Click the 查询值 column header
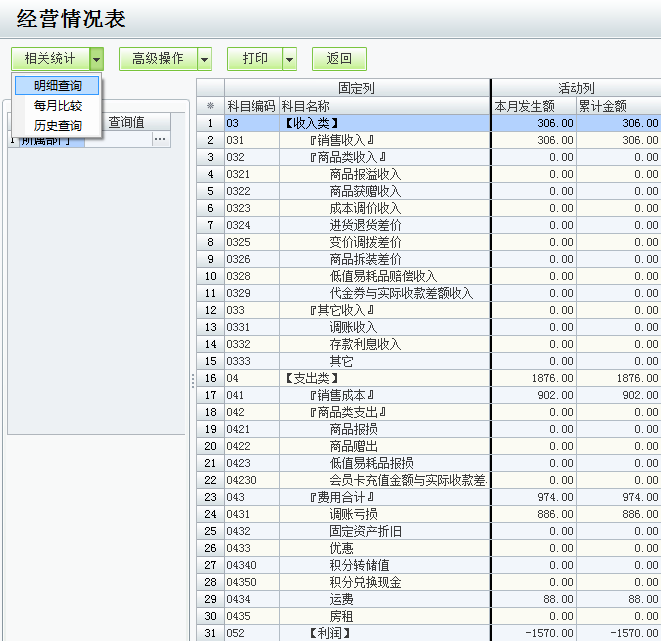This screenshot has height=641, width=661. point(126,122)
